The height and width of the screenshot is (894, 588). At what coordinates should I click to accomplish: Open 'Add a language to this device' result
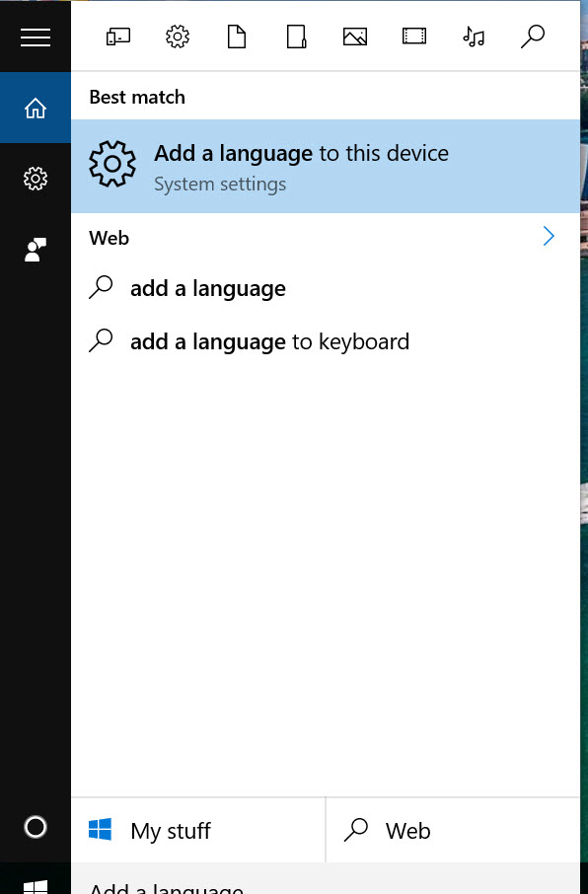pos(326,166)
